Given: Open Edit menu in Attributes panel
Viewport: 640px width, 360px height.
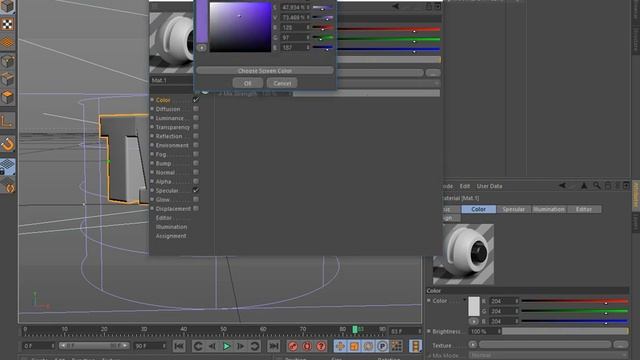Looking at the screenshot, I should (x=465, y=186).
